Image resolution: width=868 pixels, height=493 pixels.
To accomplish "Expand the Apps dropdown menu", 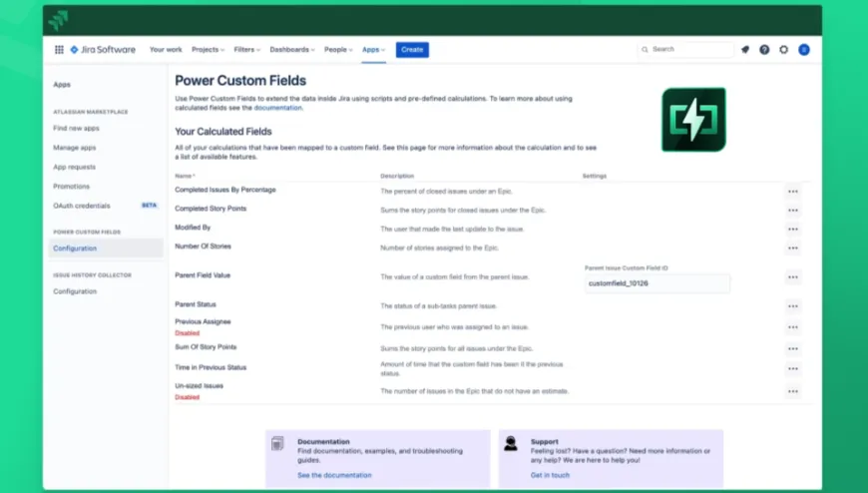I will (x=374, y=49).
